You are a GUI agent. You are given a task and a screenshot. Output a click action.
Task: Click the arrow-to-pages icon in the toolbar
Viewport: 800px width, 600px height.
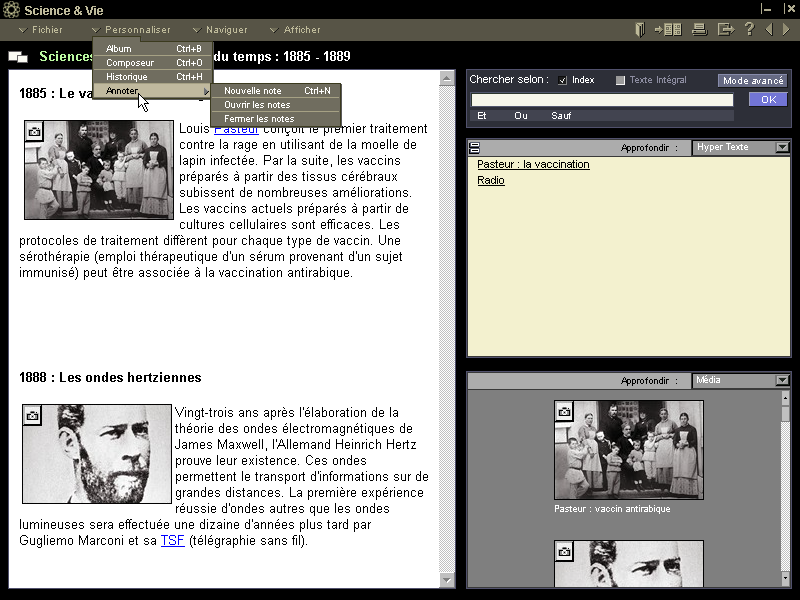pyautogui.click(x=668, y=30)
